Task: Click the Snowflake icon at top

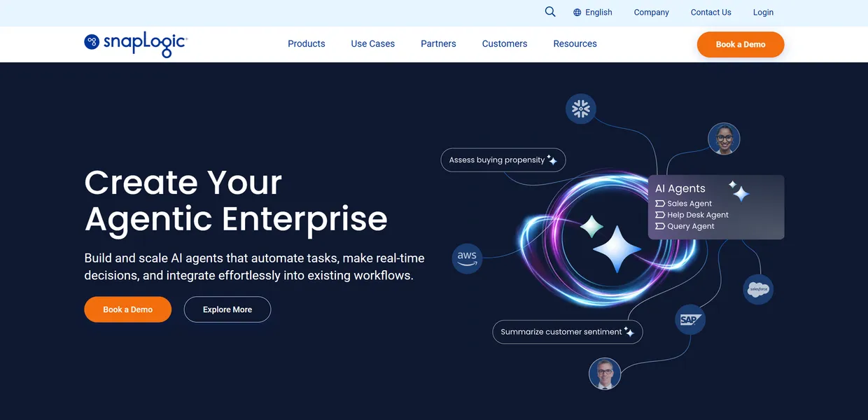Action: [580, 109]
